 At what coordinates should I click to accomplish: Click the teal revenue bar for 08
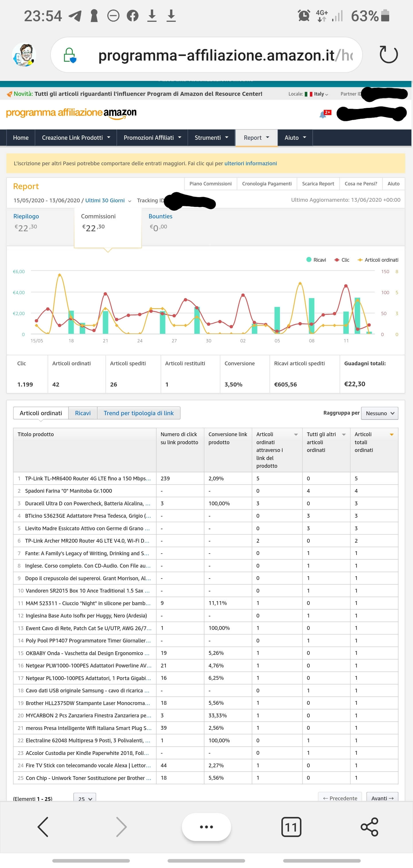(311, 316)
